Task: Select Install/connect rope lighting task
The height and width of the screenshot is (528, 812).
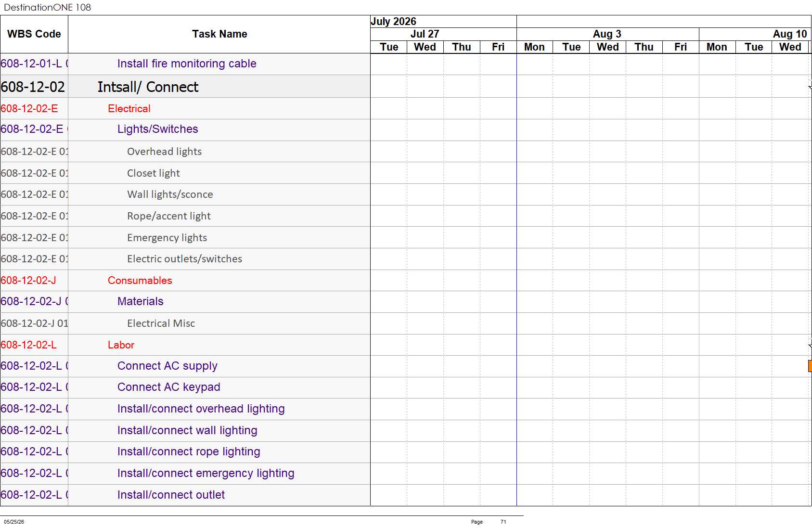Action: [x=189, y=451]
